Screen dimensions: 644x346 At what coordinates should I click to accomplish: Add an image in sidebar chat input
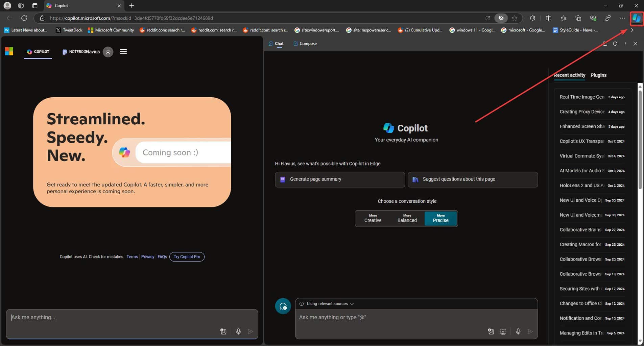point(491,332)
